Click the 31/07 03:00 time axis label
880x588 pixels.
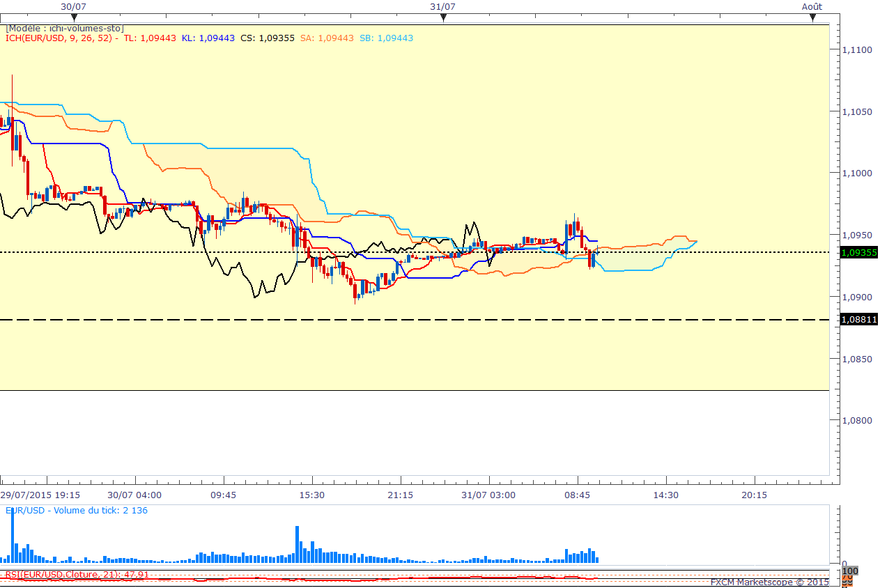click(x=488, y=495)
